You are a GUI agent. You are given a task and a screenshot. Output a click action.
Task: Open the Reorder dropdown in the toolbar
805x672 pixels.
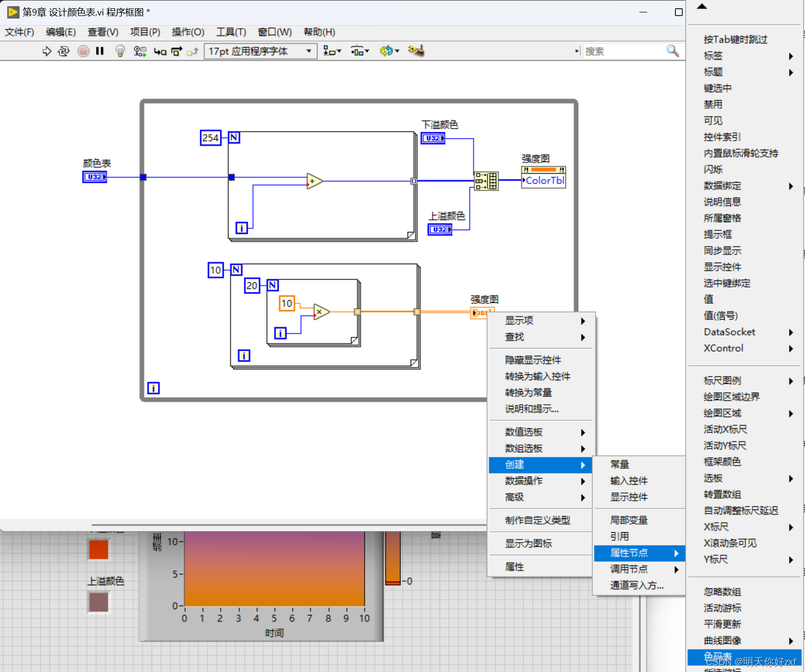(x=390, y=51)
